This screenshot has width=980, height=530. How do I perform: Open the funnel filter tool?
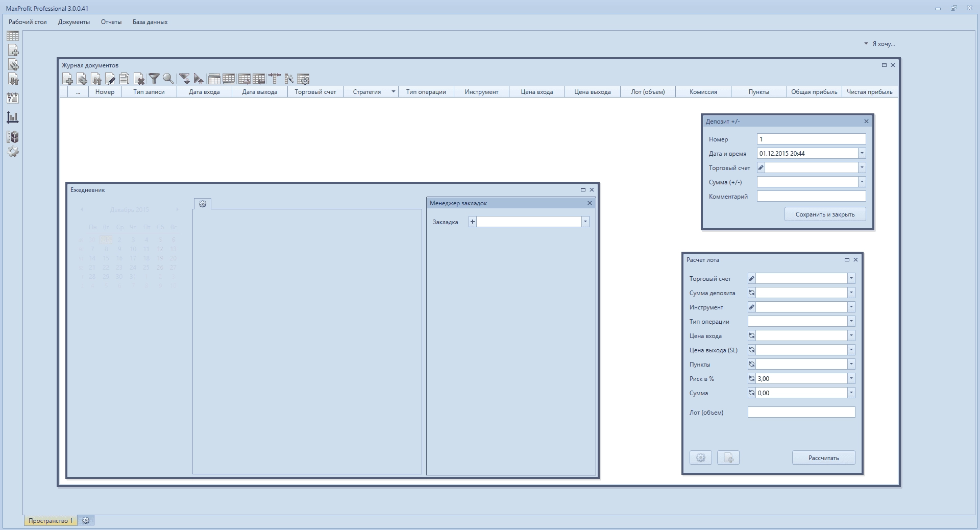[154, 79]
